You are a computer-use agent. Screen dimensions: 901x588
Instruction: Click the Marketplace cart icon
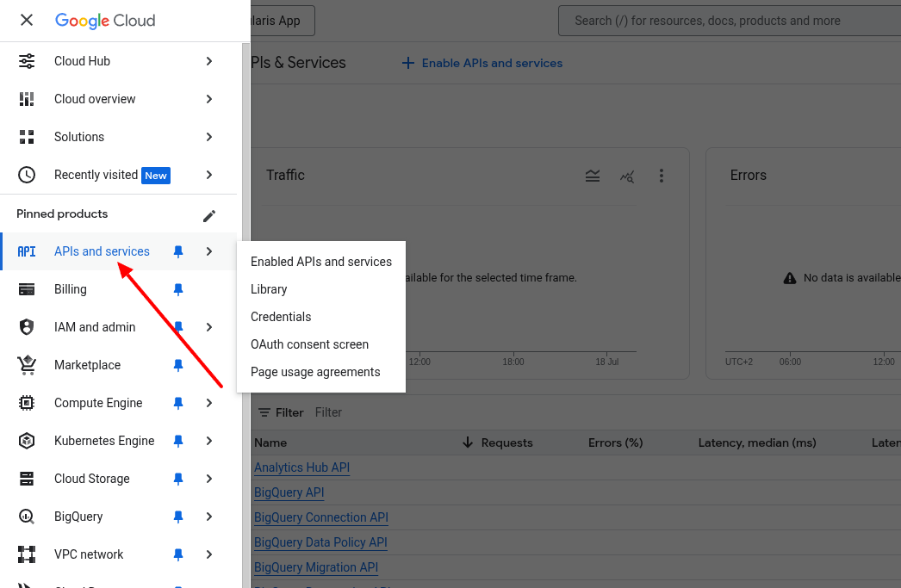tap(27, 365)
